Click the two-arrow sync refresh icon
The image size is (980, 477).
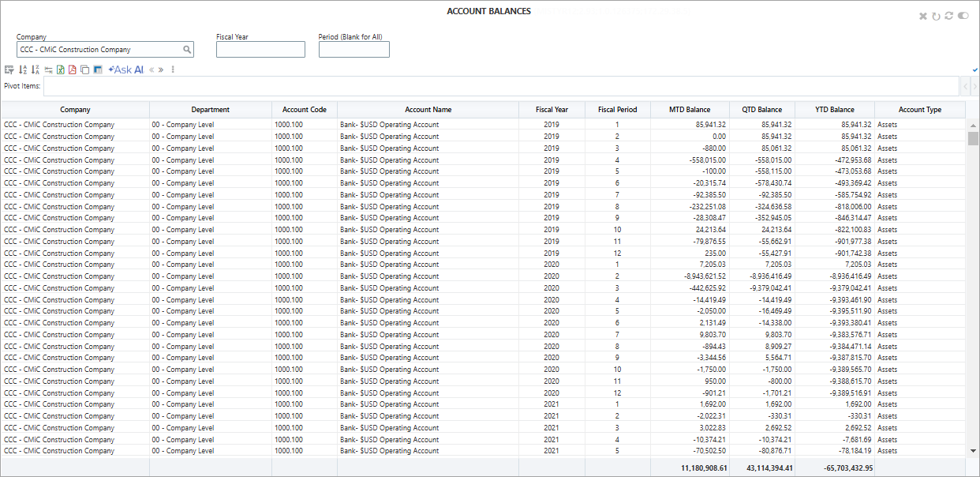pos(948,16)
